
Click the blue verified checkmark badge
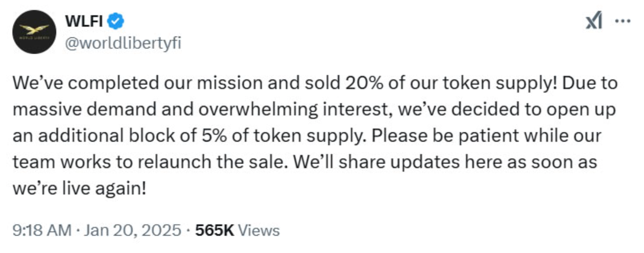coord(115,21)
